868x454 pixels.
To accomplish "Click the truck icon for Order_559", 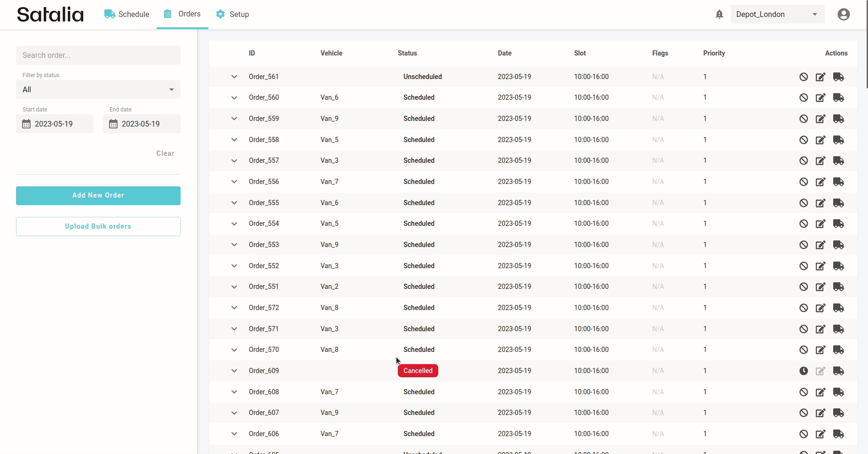I will (838, 119).
